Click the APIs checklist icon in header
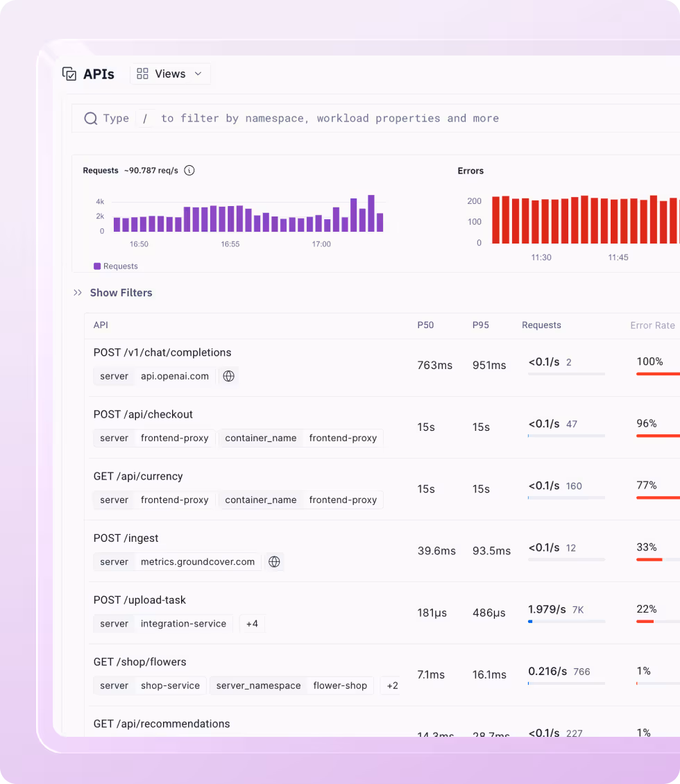 click(69, 74)
